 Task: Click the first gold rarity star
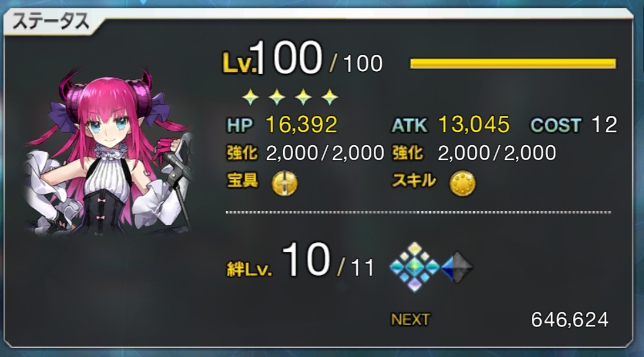click(x=250, y=97)
